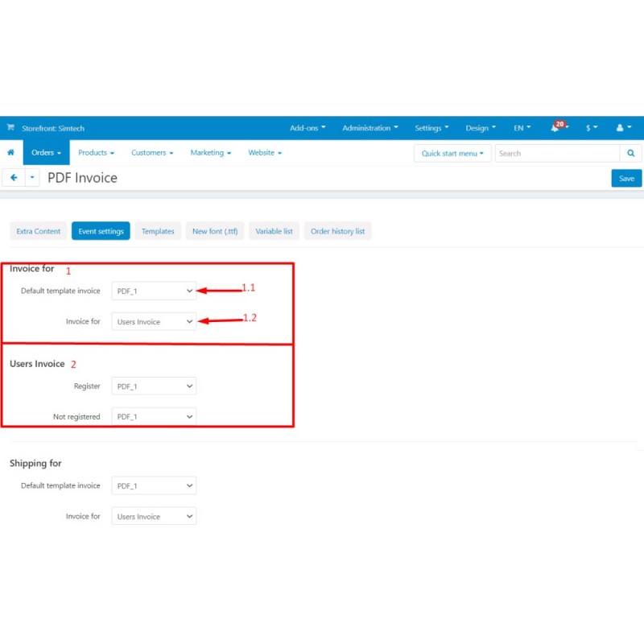Open the Quick start menu button
This screenshot has height=644, width=644.
click(x=452, y=153)
